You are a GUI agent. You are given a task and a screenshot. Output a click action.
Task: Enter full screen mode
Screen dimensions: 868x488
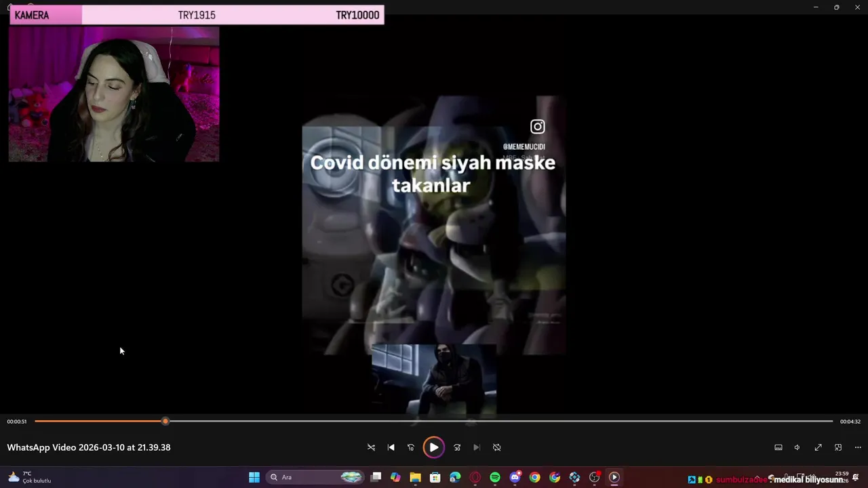[x=818, y=447]
